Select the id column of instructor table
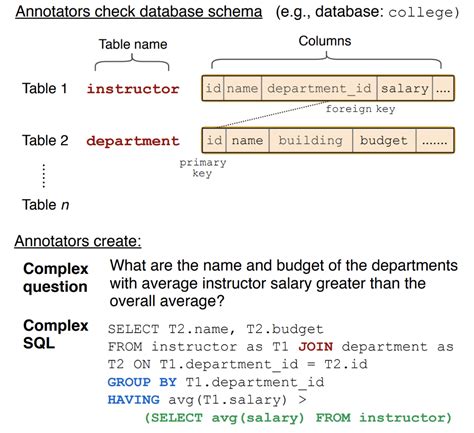The image size is (474, 433). [x=213, y=88]
